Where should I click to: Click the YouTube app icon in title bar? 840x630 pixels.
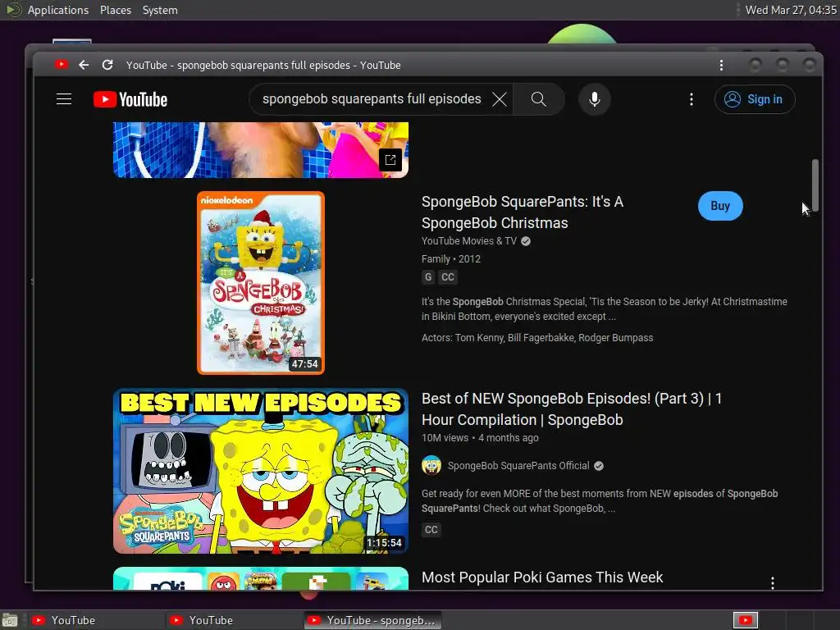coord(61,64)
